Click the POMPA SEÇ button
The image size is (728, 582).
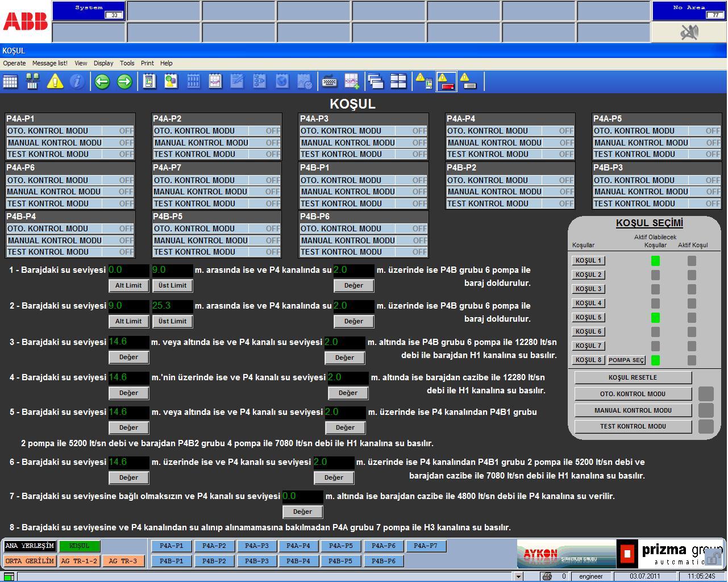pyautogui.click(x=626, y=360)
